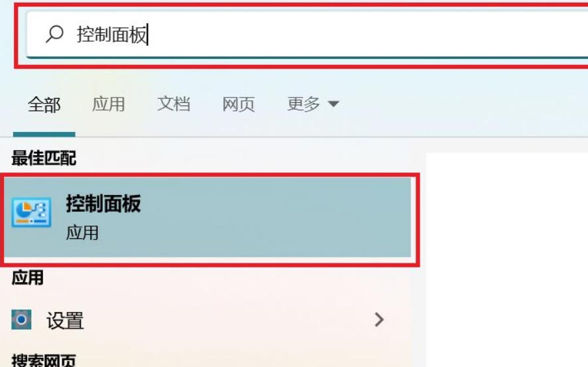Image resolution: width=588 pixels, height=367 pixels.
Task: Click the 控制面板 result title text
Action: click(x=103, y=204)
